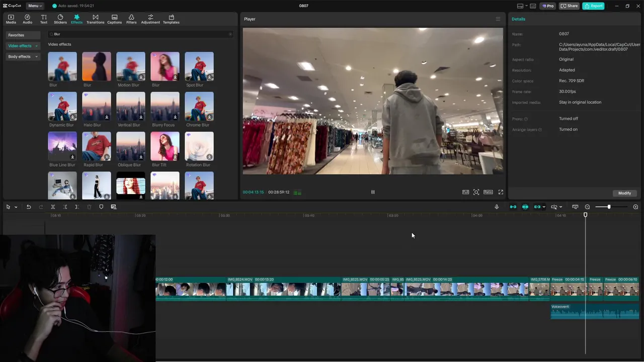Select the Voiceover4 audio clip
The image size is (644, 362).
(x=595, y=311)
